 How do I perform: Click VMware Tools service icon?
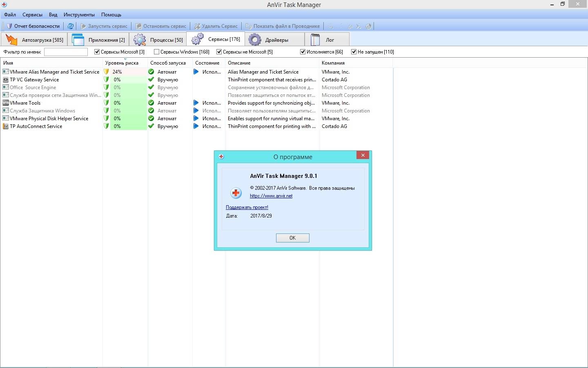point(6,103)
